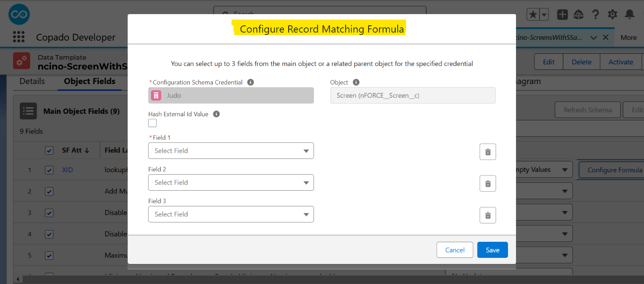Open the XID field link
Image resolution: width=644 pixels, height=284 pixels.
point(68,170)
